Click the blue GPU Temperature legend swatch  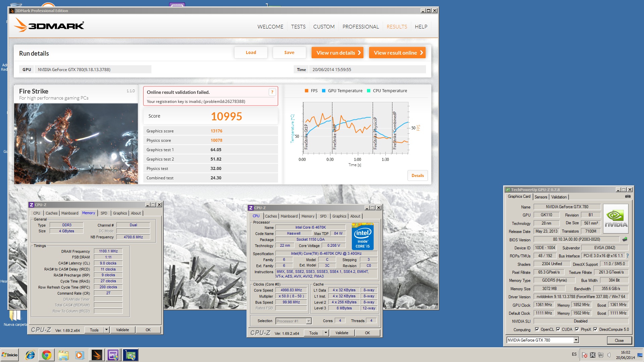(324, 91)
